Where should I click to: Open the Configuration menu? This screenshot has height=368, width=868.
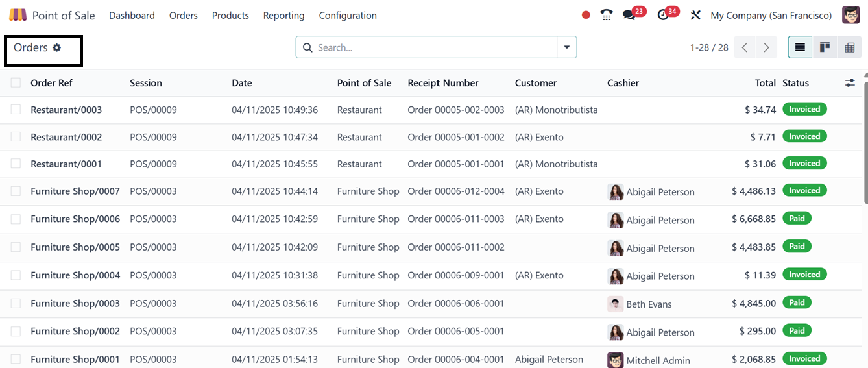348,15
